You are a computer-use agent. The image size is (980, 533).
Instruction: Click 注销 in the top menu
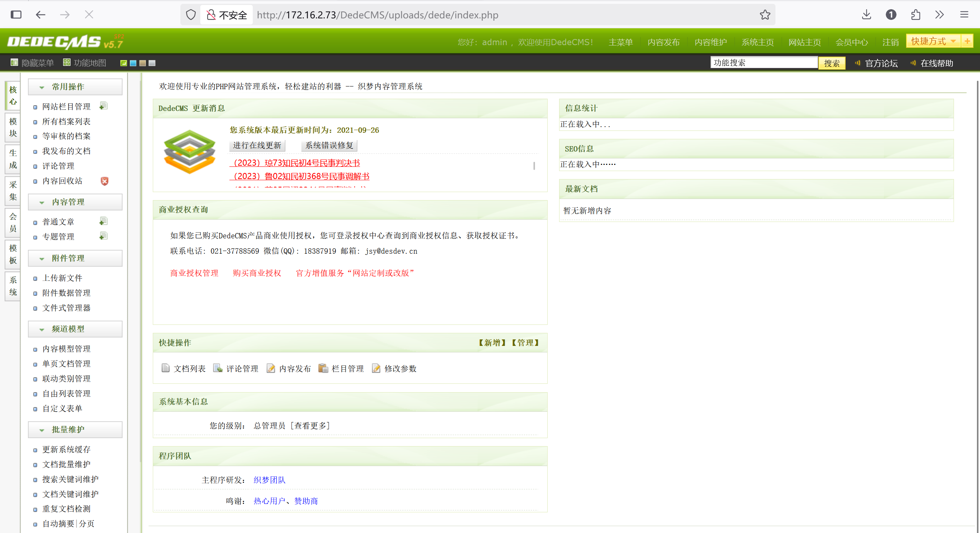890,42
